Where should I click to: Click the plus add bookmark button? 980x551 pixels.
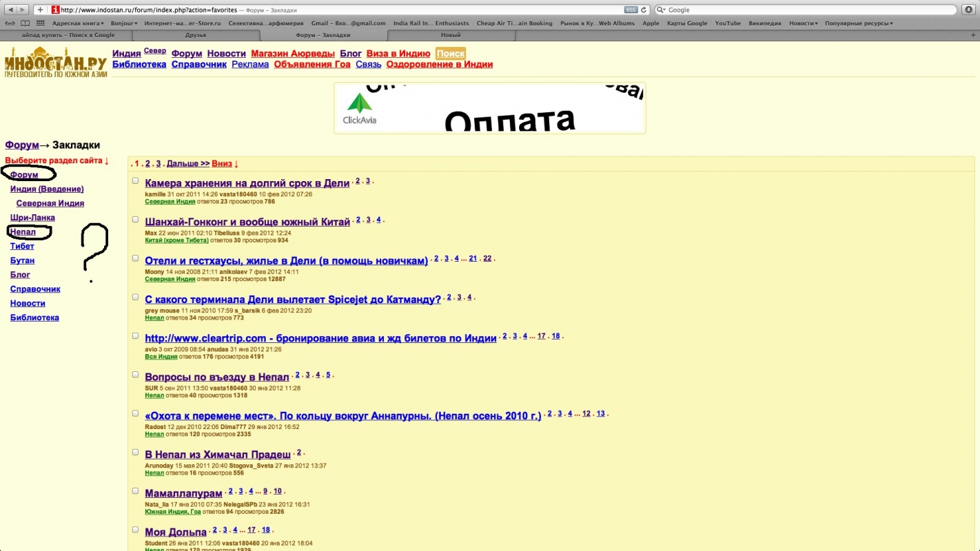[x=41, y=10]
